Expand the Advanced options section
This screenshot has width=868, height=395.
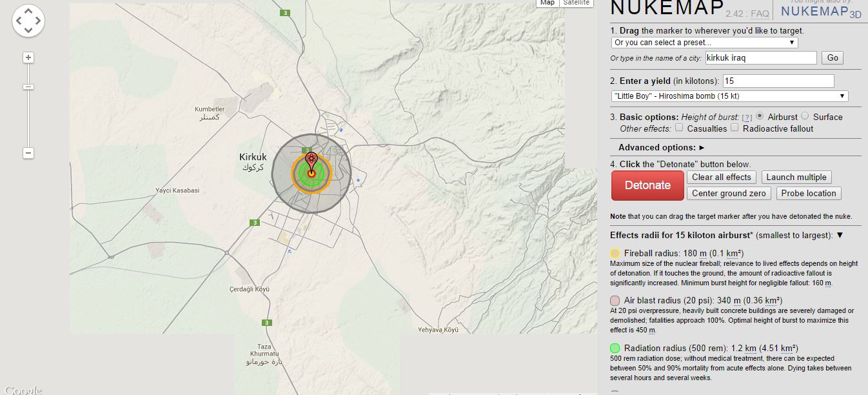click(662, 148)
